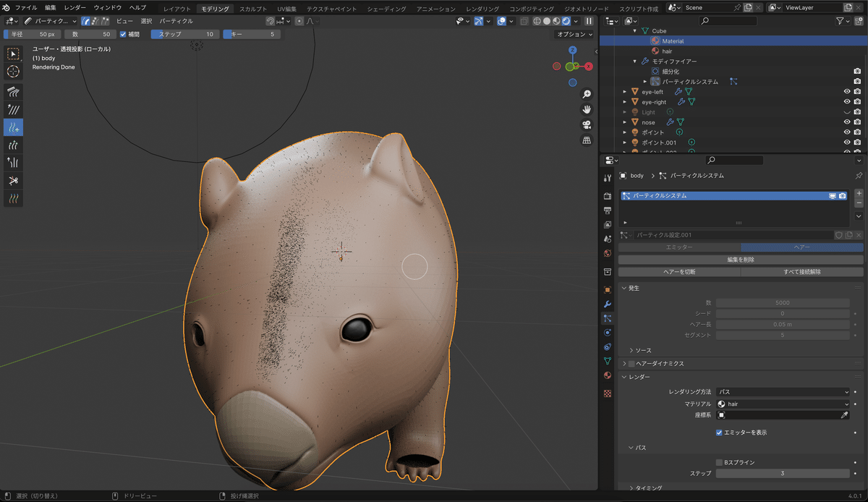Select the hair Length tool
The width and height of the screenshot is (868, 502).
[x=13, y=145]
